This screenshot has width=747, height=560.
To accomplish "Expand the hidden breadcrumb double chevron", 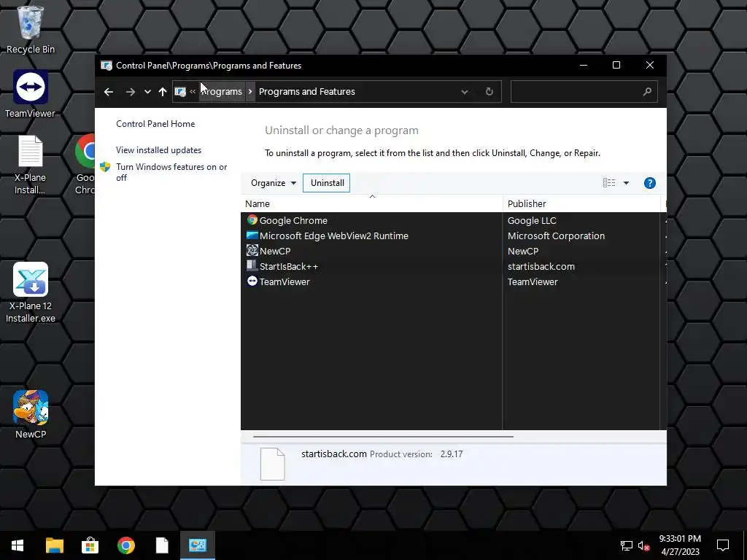I will [x=193, y=91].
